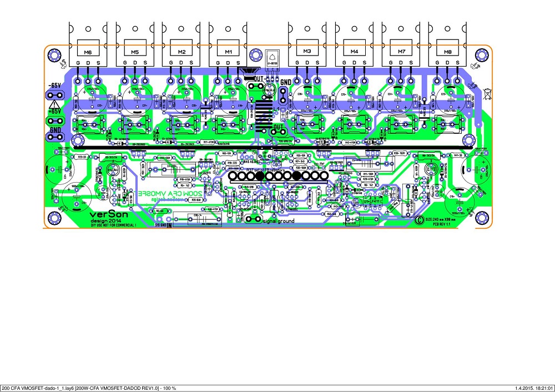Click the -65V connector pads
This screenshot has height=392, width=555.
(55, 95)
